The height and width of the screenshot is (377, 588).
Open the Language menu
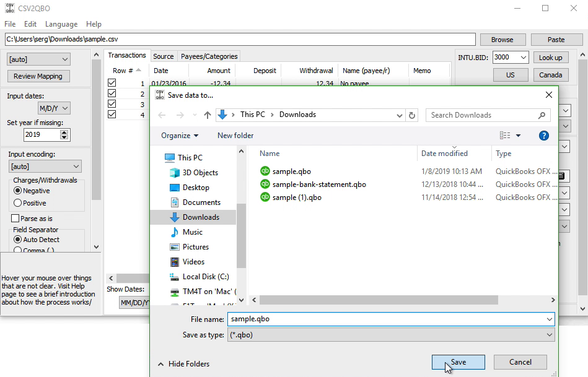click(x=61, y=24)
